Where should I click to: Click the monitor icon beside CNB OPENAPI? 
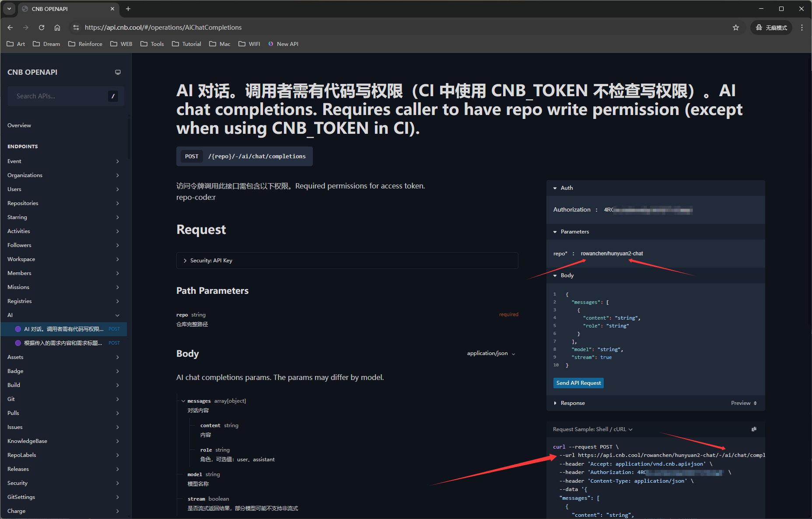click(x=118, y=72)
